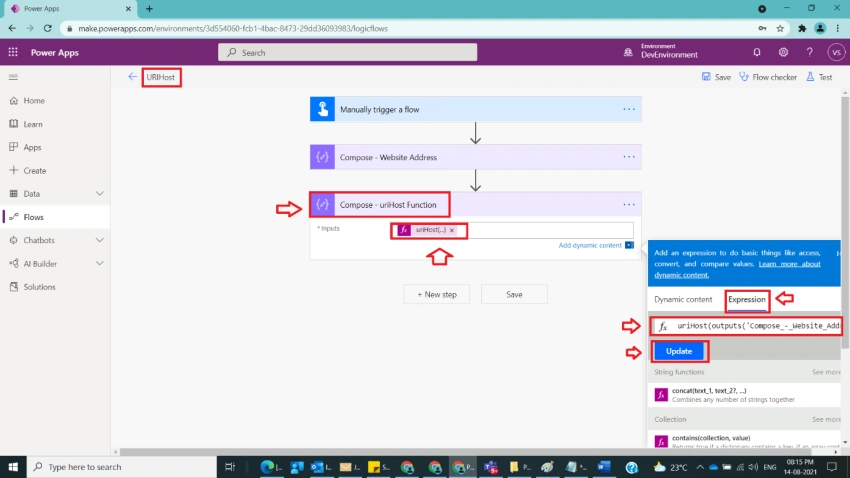
Task: Switch to the Expression tab
Action: click(x=746, y=299)
